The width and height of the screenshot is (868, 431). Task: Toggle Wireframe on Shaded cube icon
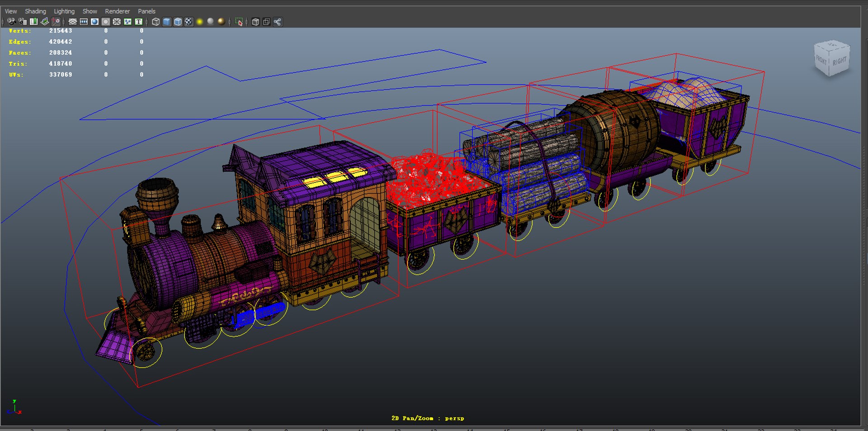178,22
